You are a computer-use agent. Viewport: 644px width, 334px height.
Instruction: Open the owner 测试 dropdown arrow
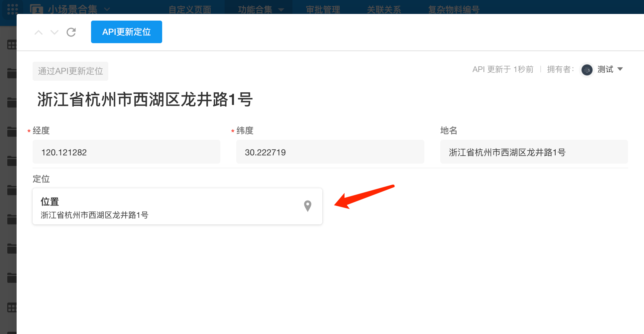tap(620, 69)
